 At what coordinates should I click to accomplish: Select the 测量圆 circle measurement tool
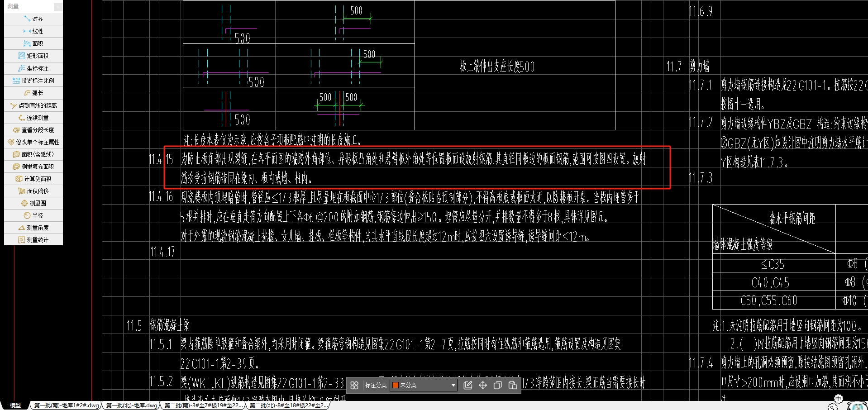click(34, 203)
